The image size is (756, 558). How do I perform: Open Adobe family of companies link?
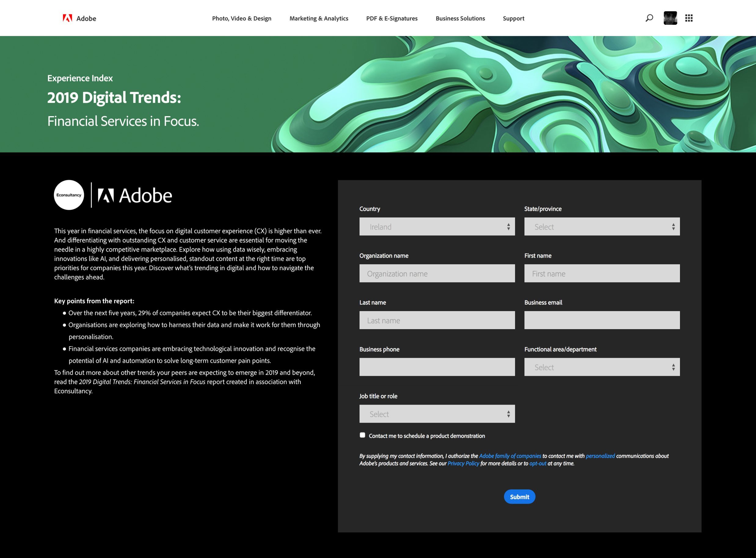(x=510, y=456)
